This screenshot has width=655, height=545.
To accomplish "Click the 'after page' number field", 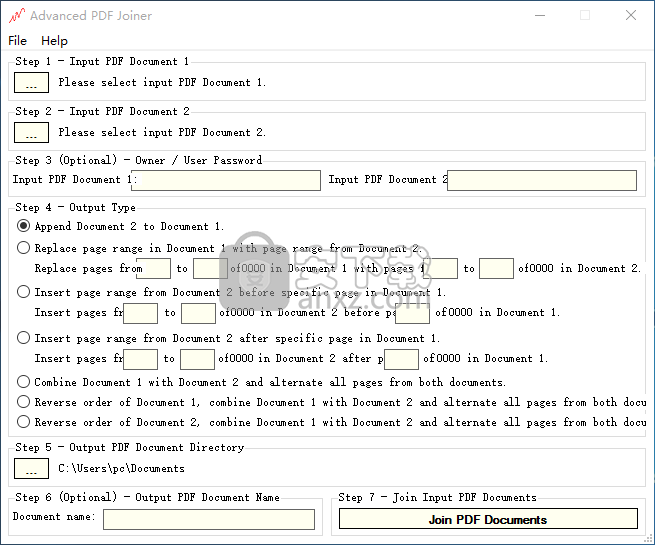I will pyautogui.click(x=401, y=359).
